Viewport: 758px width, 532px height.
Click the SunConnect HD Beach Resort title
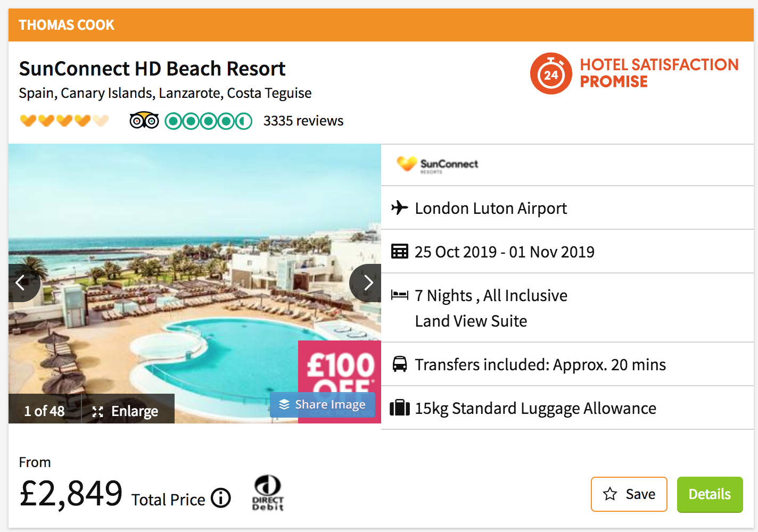click(152, 69)
